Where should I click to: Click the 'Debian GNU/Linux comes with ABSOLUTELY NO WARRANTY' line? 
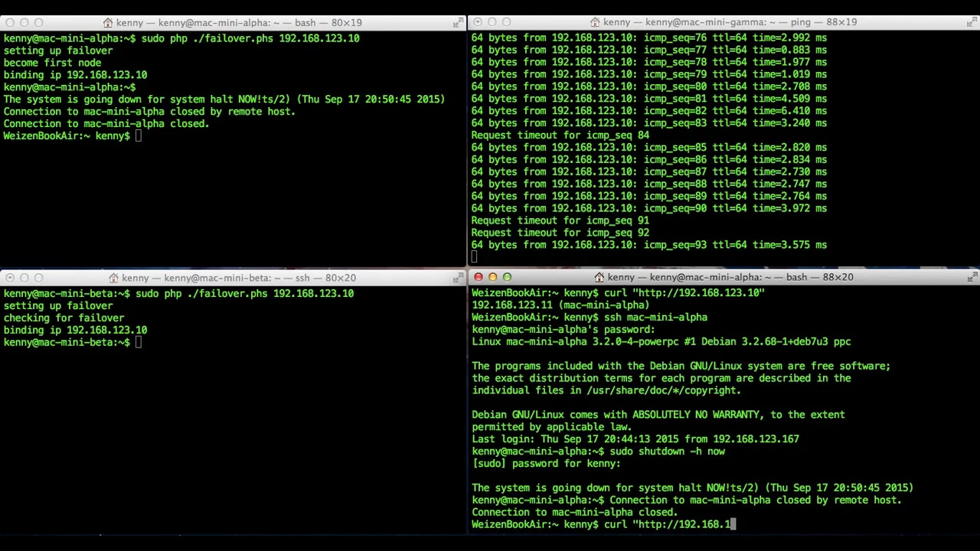tap(658, 414)
